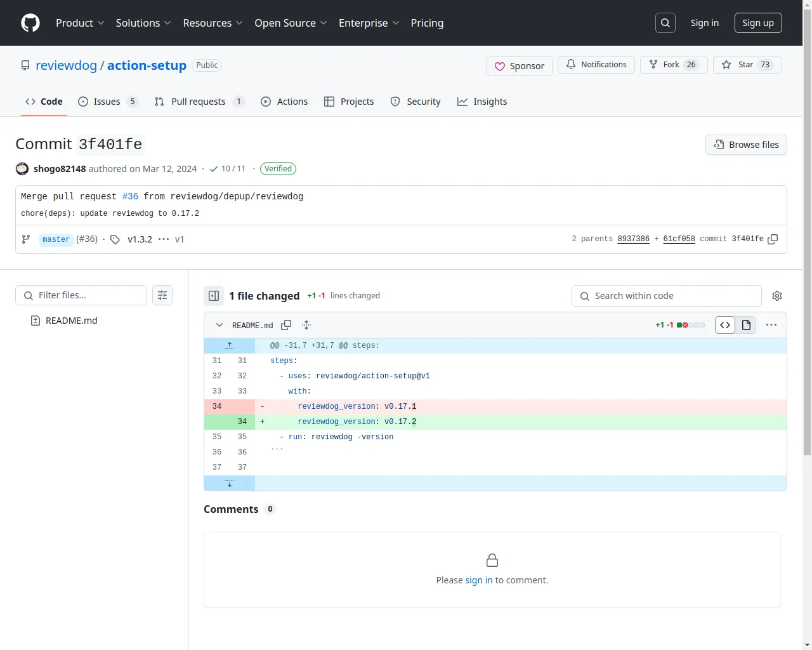This screenshot has height=650, width=812.
Task: Open pull request #36 link in commit message
Action: click(130, 197)
